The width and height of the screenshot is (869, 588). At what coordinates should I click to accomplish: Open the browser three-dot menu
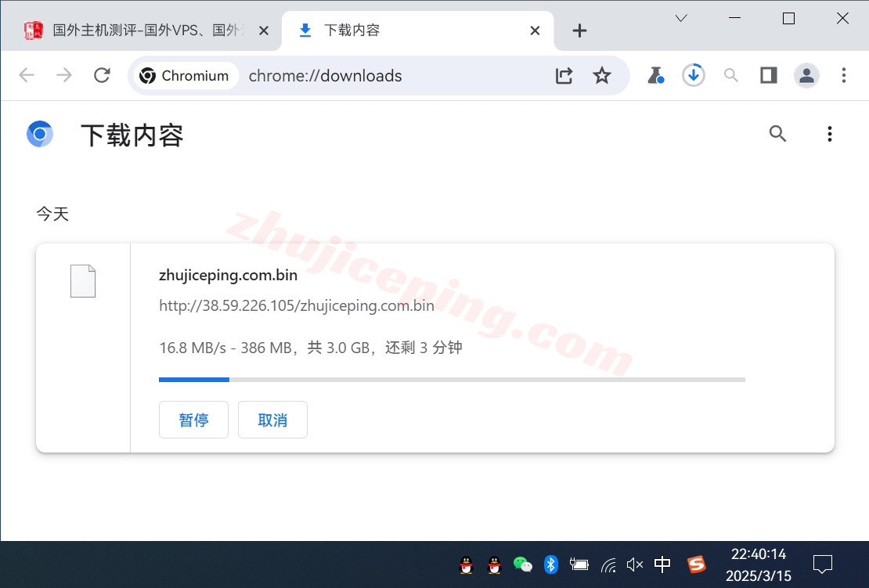click(843, 75)
